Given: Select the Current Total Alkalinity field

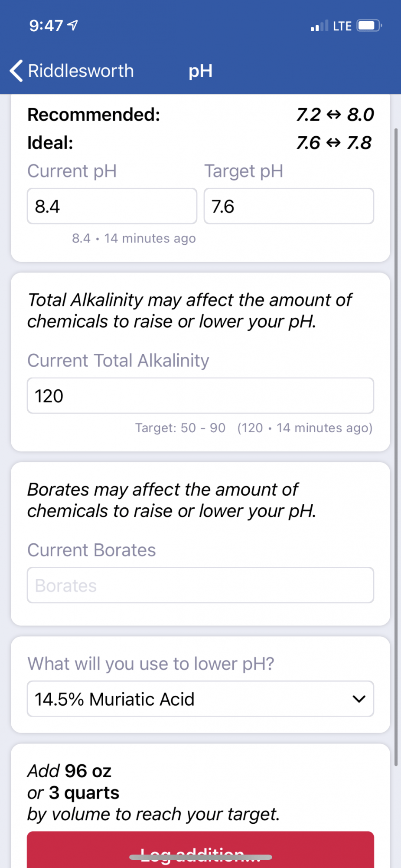Looking at the screenshot, I should (x=200, y=395).
